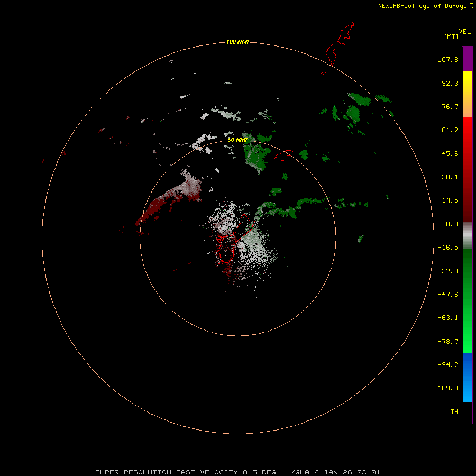Click the 50 NMI range ring label

click(237, 140)
